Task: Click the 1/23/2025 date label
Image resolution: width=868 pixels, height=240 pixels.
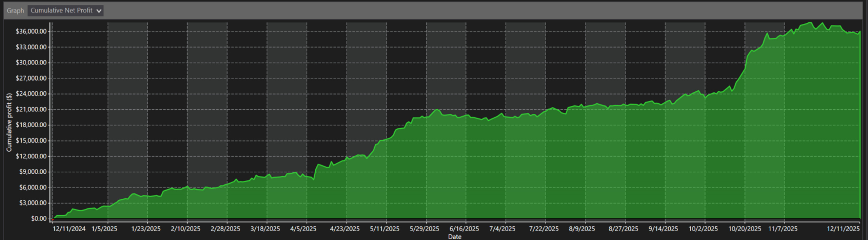Action: tap(146, 229)
